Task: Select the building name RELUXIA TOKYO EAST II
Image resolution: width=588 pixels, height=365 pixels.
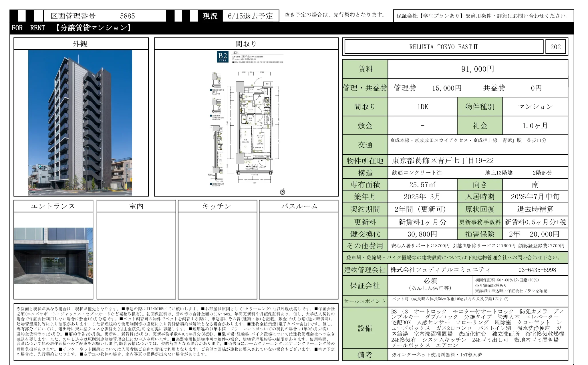Action: pyautogui.click(x=444, y=47)
